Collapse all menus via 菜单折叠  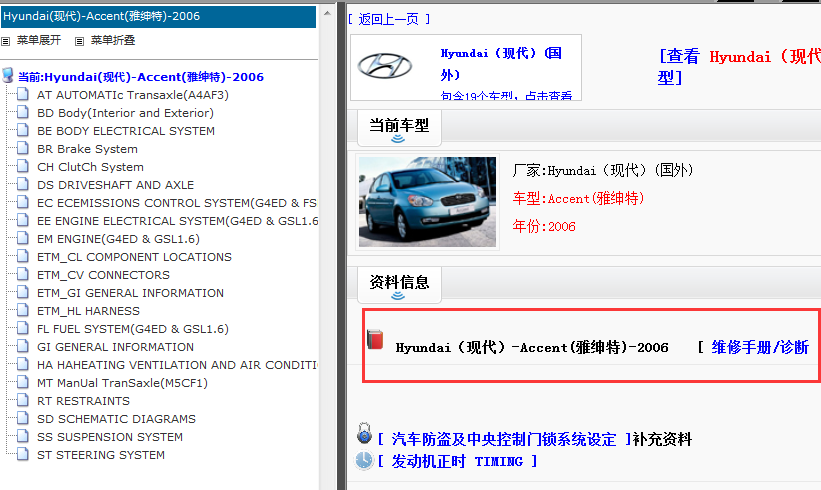113,40
